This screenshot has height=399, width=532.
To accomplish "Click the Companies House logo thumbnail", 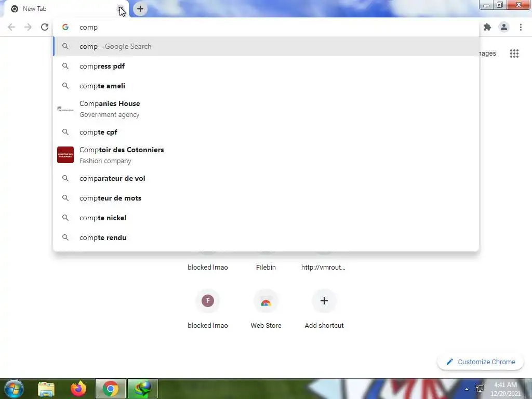I will pyautogui.click(x=65, y=109).
